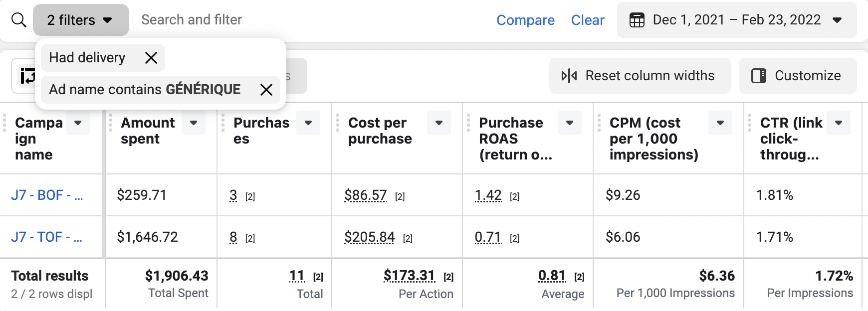Open the J7 - TOF campaign link

point(47,237)
